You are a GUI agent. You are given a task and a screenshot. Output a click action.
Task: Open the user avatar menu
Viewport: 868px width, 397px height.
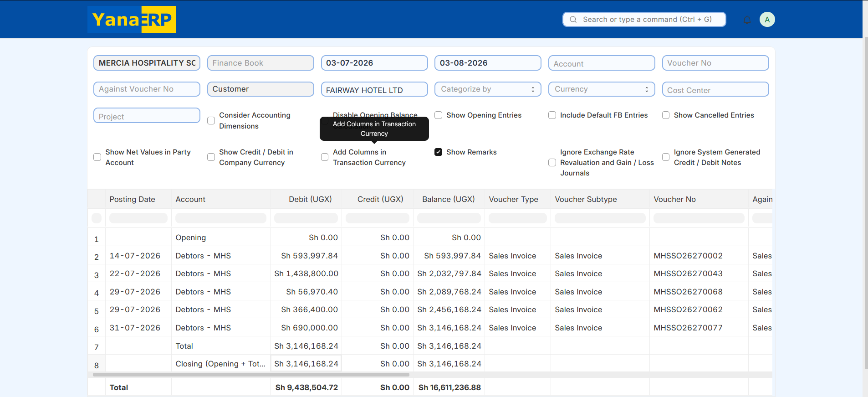[x=767, y=20]
